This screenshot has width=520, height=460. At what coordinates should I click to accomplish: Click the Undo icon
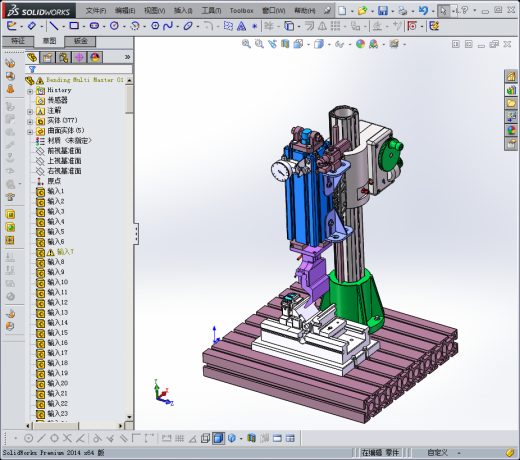click(423, 11)
